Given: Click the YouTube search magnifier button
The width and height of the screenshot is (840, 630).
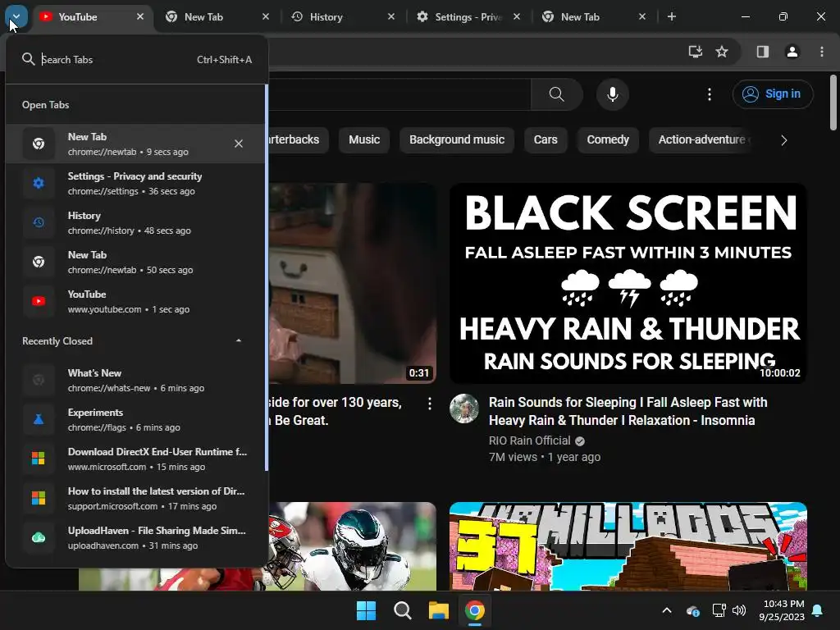Looking at the screenshot, I should [557, 94].
